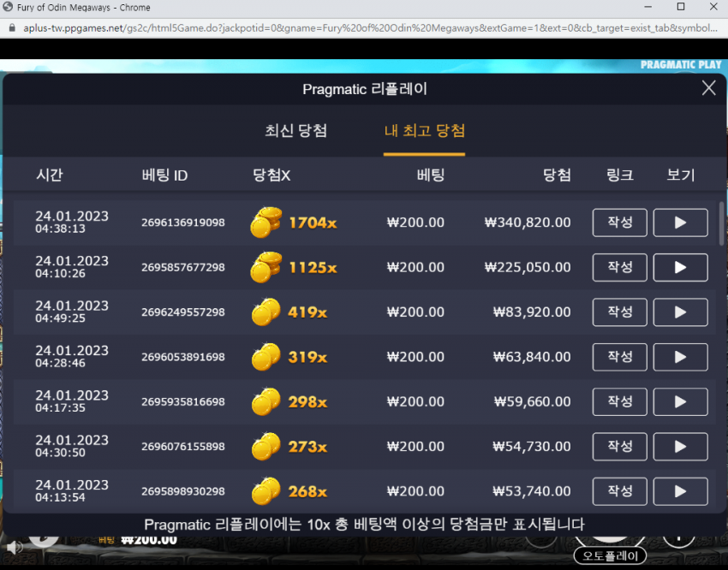Screen dimensions: 728x570
Task: Select the 내 최고 당첨 tab
Action: 424,131
